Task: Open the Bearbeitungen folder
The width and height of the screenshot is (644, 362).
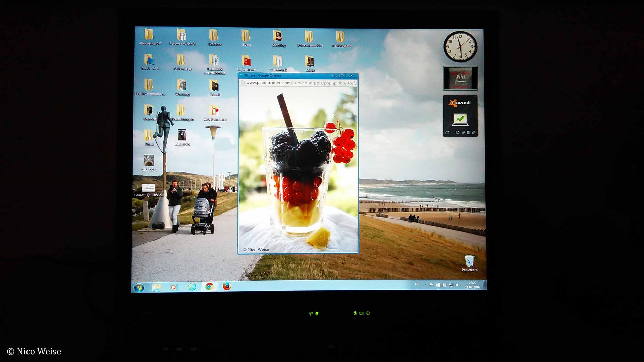Action: pos(182,113)
